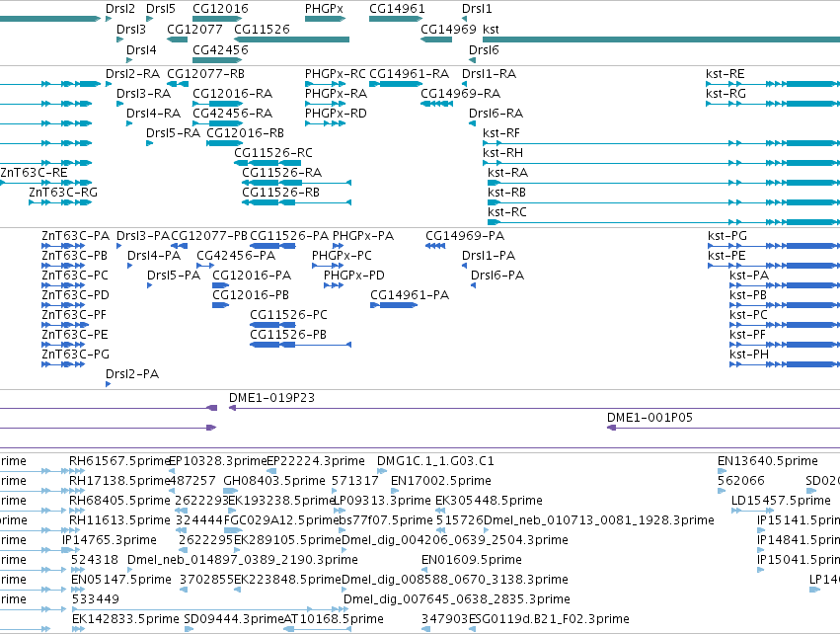Click protein label ZnT63C-PG

click(76, 355)
